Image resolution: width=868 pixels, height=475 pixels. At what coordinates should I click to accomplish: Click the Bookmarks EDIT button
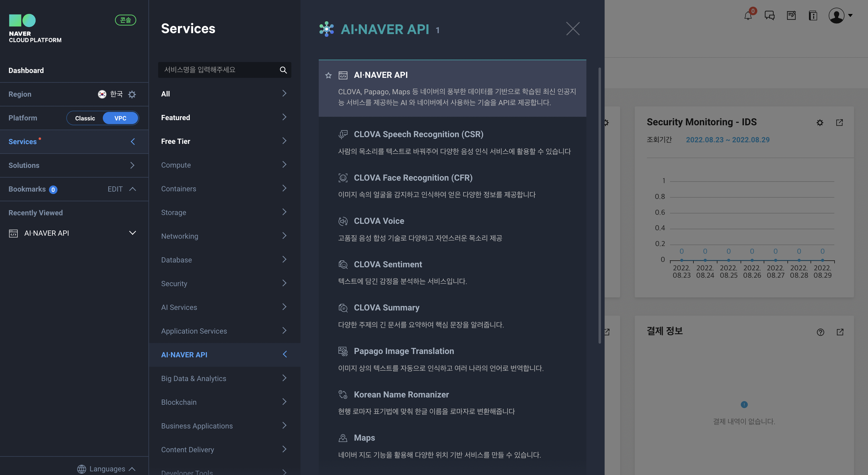pos(115,189)
